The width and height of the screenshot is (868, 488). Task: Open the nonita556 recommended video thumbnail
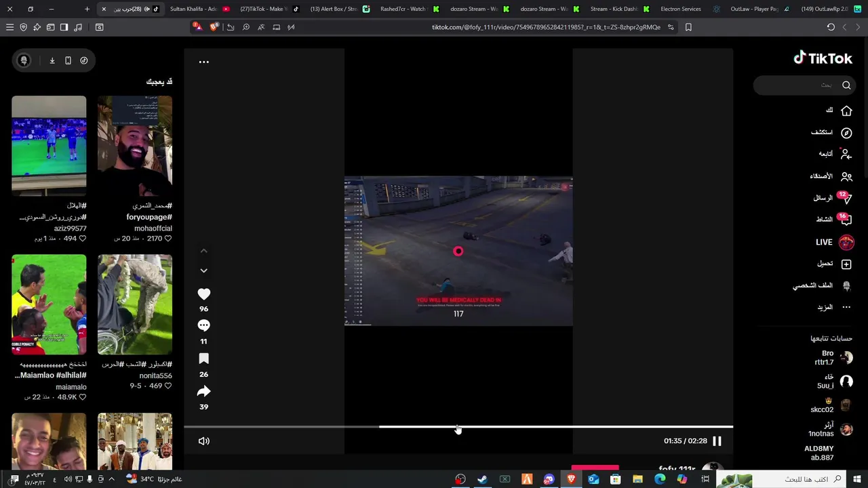coord(135,304)
